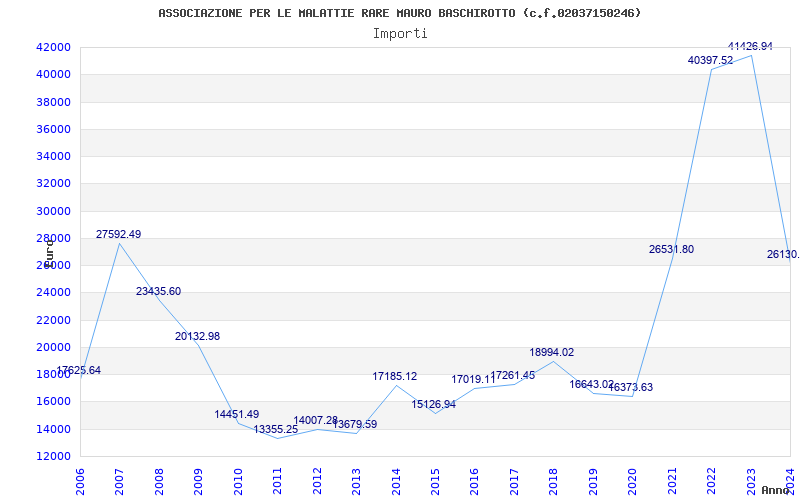Click the 14451.49 data label

point(236,414)
